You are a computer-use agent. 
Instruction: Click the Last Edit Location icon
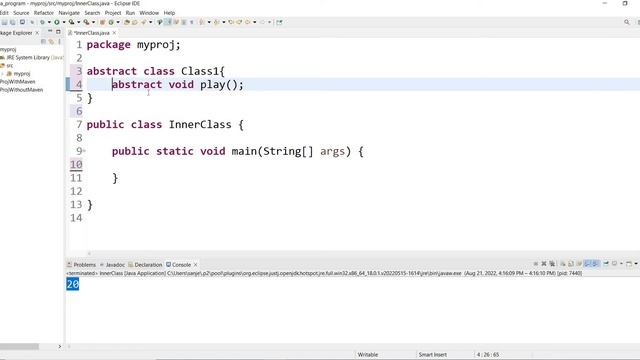231,22
